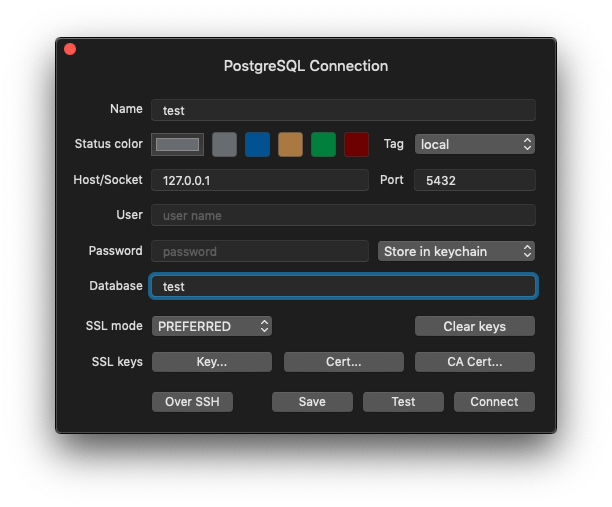Click into the User name field
612x507 pixels.
point(343,215)
